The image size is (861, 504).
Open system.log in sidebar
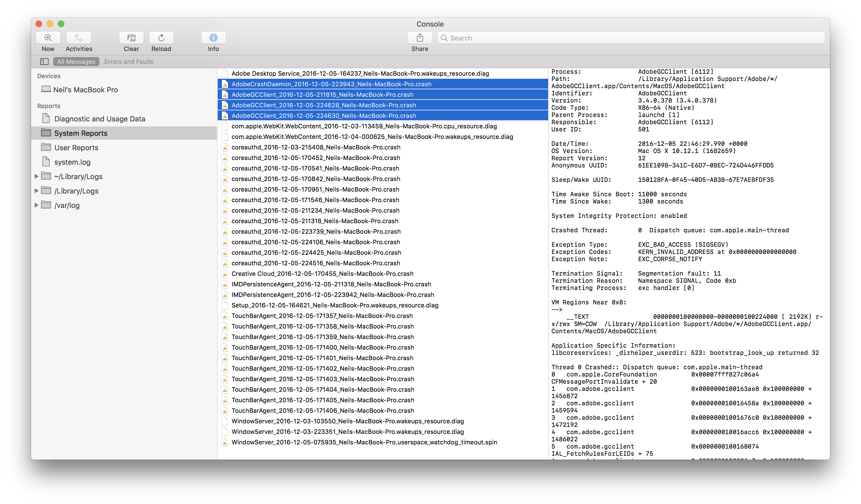pyautogui.click(x=124, y=162)
